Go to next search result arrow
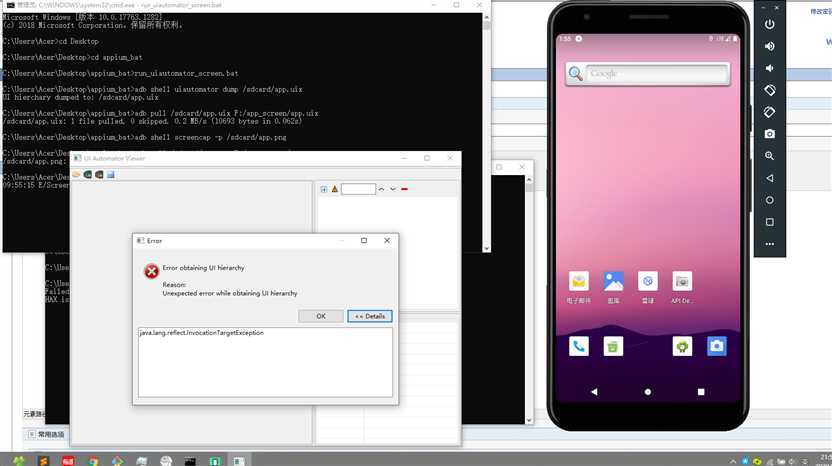Screen dimensions: 832x466 [393, 189]
